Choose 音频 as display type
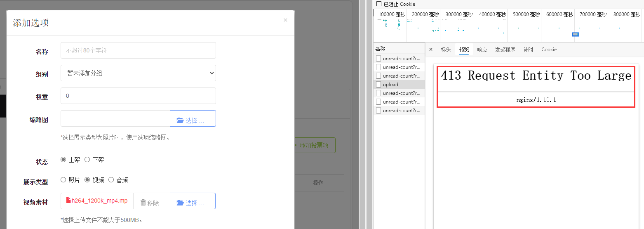This screenshot has height=229, width=644. [111, 180]
